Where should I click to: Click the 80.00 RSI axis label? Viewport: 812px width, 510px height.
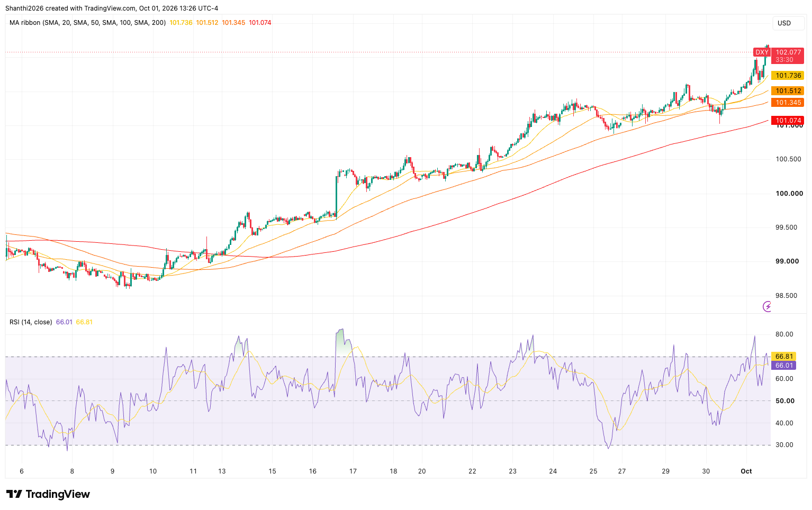click(x=784, y=334)
